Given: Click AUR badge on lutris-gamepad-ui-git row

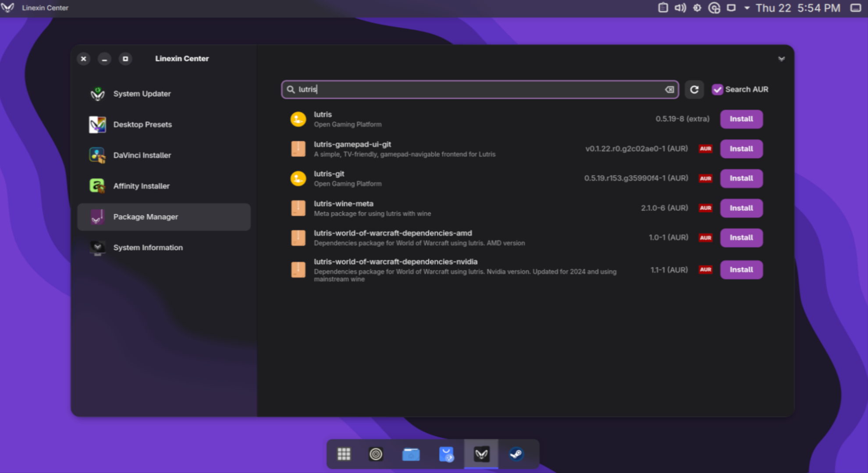Looking at the screenshot, I should click(x=705, y=149).
